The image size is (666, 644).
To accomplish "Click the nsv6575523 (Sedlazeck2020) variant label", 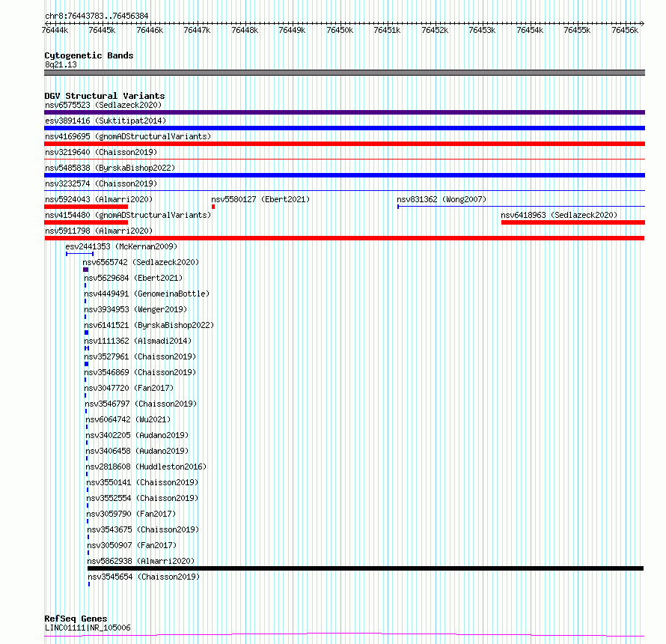I will 103,105.
